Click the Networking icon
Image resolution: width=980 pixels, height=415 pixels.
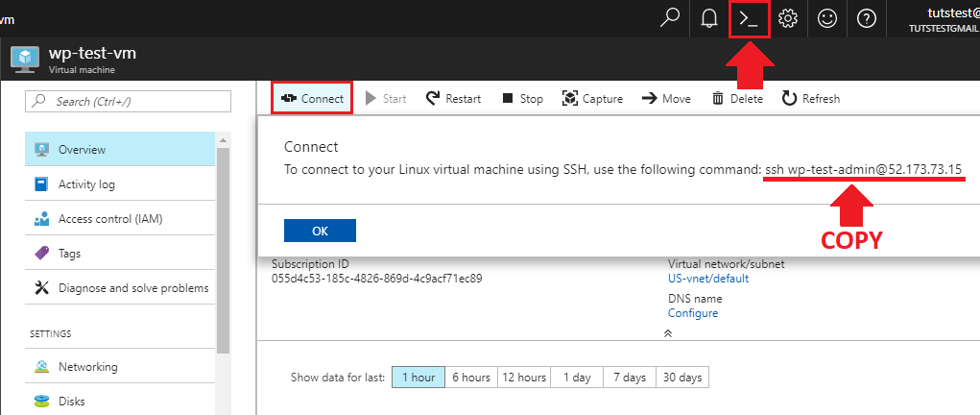42,367
